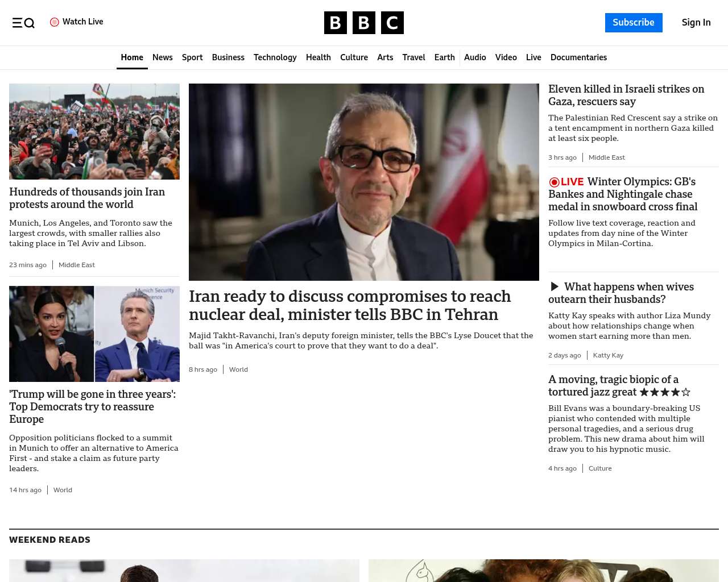Switch to the Sport section tab
Viewport: 728px width, 582px height.
click(x=192, y=57)
